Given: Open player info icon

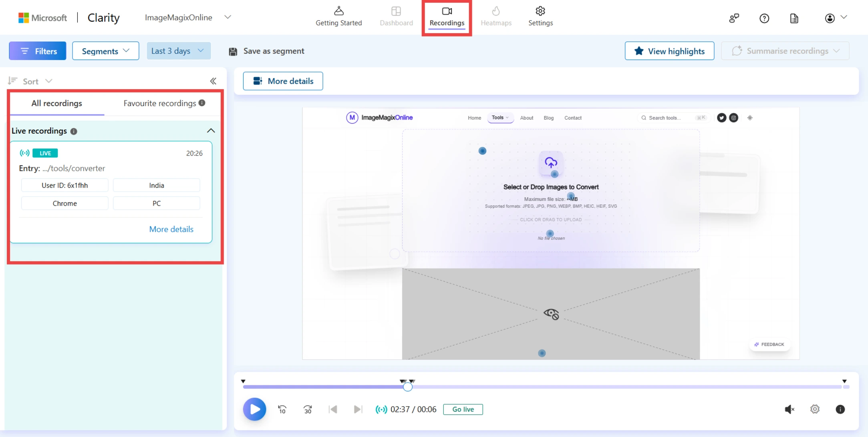Looking at the screenshot, I should click(x=840, y=409).
